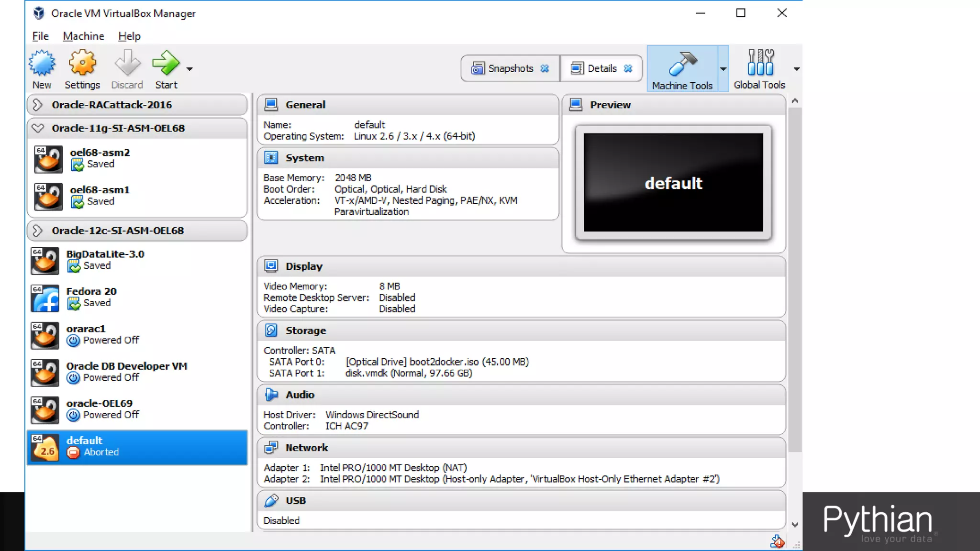Click the Storage section disk icon
The width and height of the screenshot is (980, 551).
coord(271,331)
